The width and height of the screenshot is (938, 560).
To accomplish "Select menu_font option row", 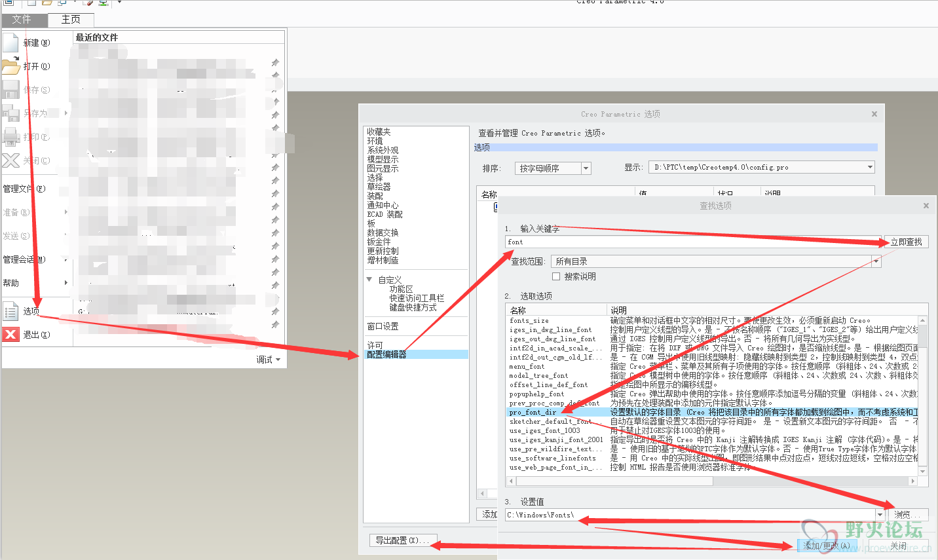I will [713, 366].
